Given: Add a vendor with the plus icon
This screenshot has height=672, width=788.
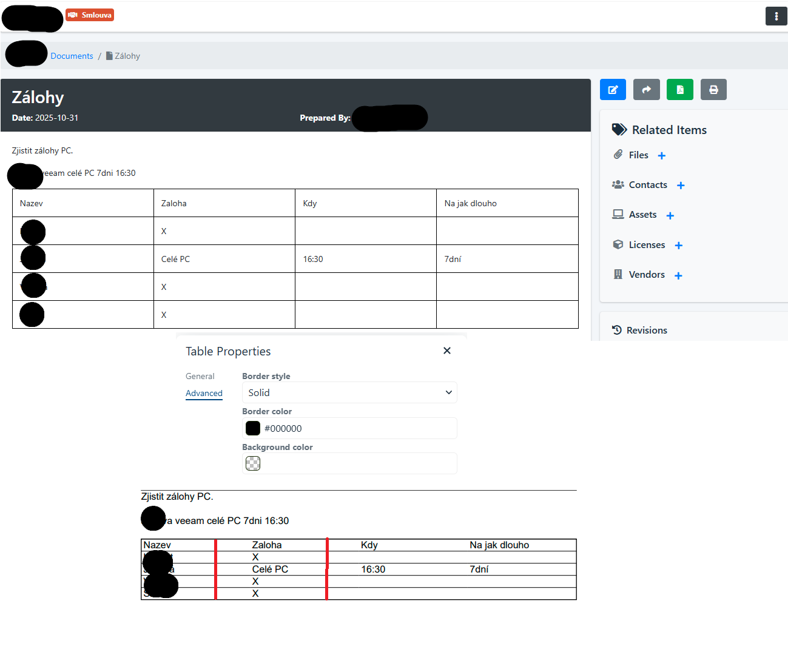Looking at the screenshot, I should [678, 276].
